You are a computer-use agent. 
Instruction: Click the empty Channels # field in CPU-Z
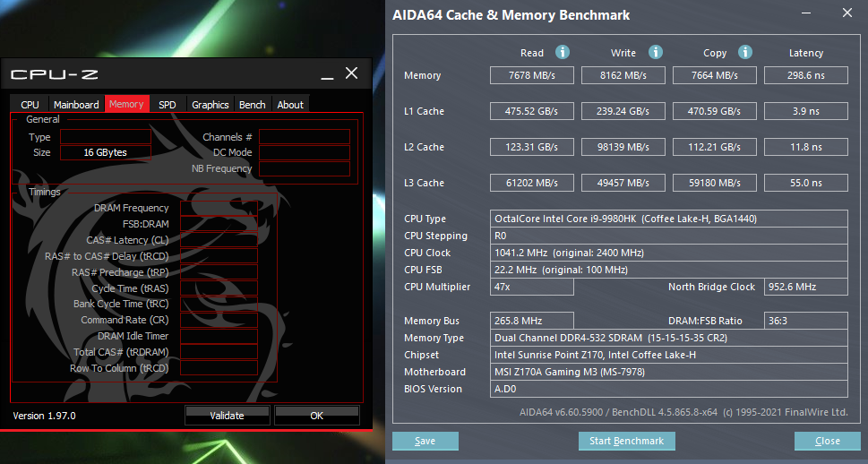305,137
